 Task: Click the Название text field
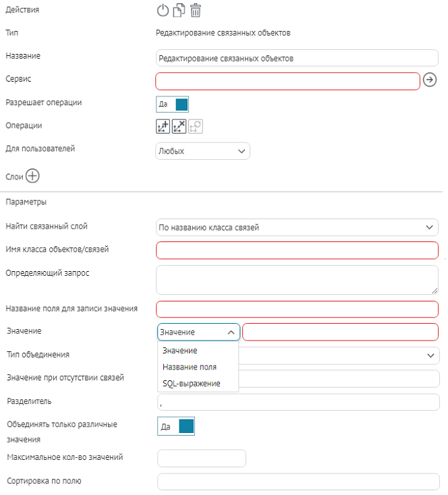297,59
